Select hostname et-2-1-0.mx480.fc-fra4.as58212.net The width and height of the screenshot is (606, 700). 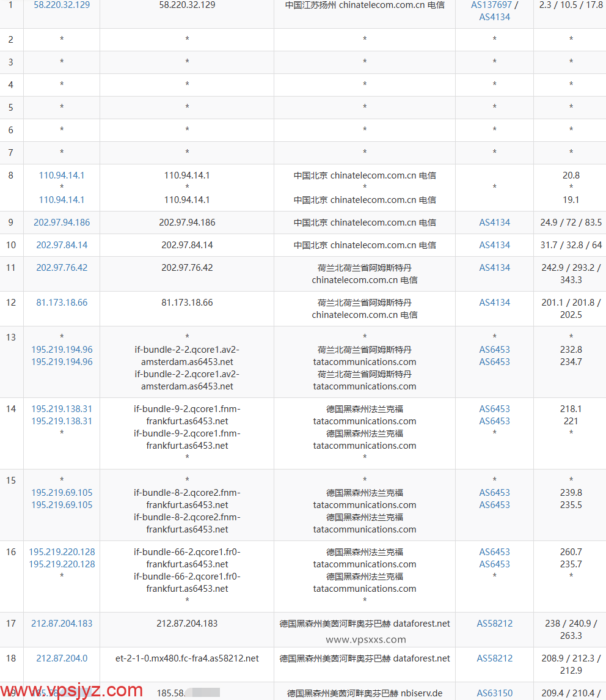pyautogui.click(x=187, y=658)
